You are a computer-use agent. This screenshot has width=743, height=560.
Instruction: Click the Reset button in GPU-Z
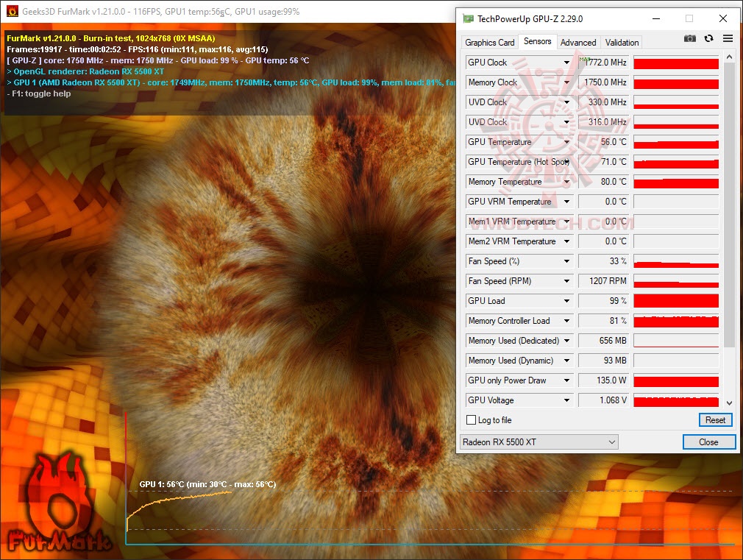(x=715, y=419)
